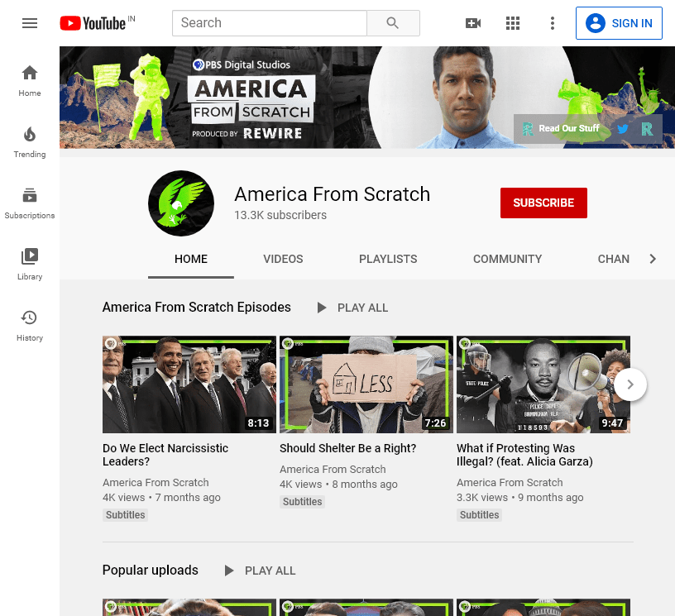Open Library in the sidebar
This screenshot has width=675, height=616.
click(x=30, y=265)
